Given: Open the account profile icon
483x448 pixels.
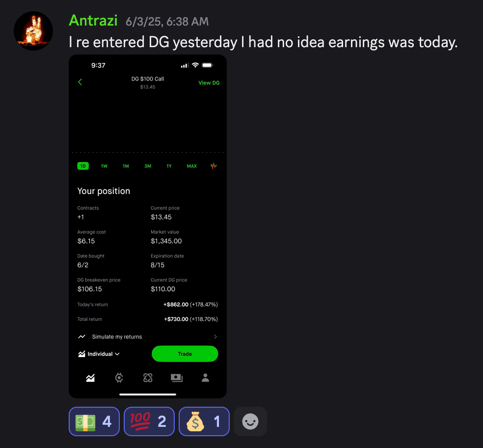Looking at the screenshot, I should (x=206, y=378).
